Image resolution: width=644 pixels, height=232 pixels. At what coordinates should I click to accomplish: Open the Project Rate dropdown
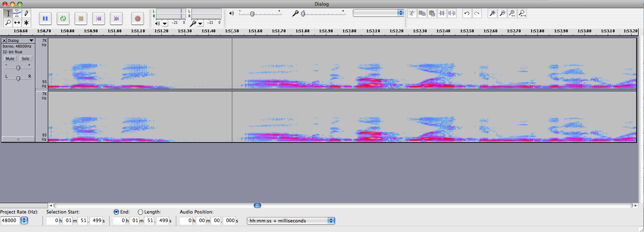[24, 221]
